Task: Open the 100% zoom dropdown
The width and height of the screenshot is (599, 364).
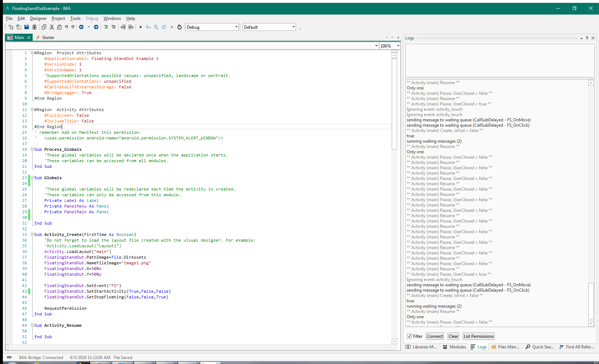Action: [x=398, y=46]
